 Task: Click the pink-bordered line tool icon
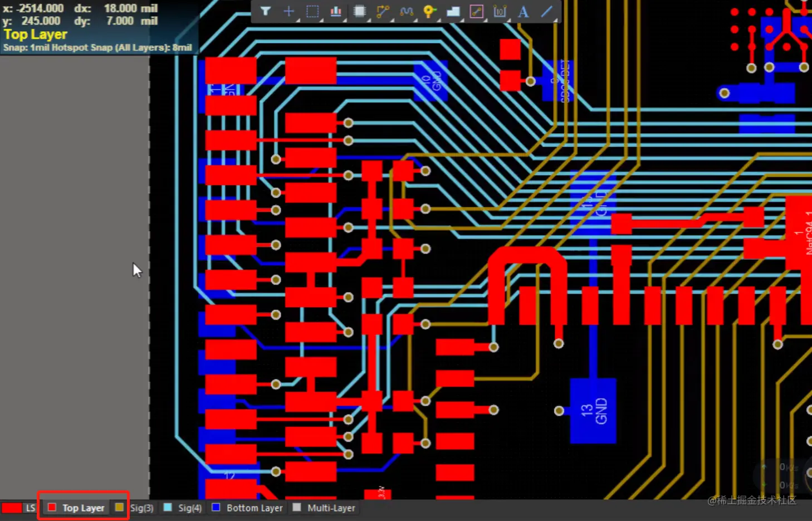tap(477, 11)
